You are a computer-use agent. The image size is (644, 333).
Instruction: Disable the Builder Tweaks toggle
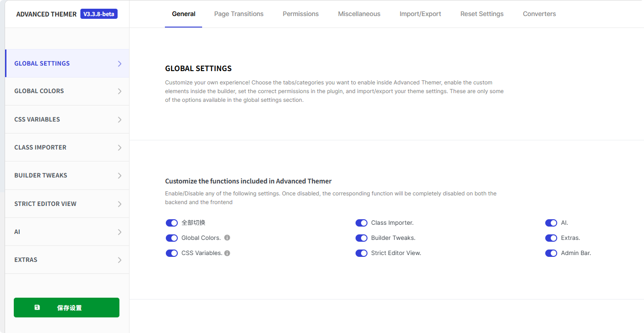tap(362, 238)
